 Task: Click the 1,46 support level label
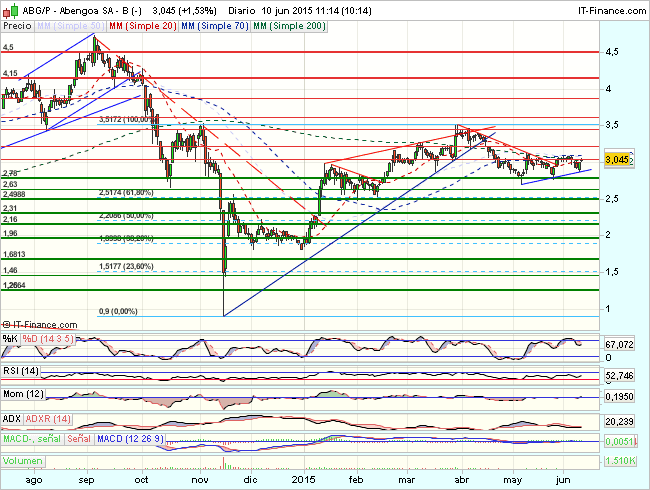[10, 270]
